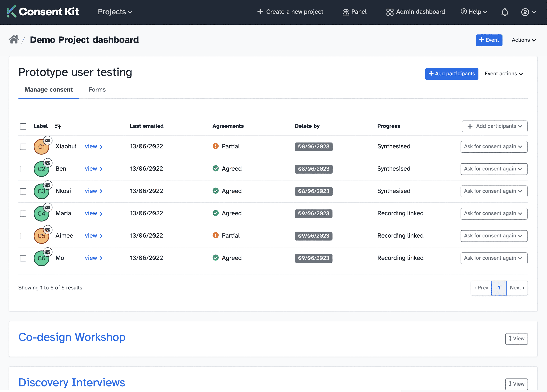This screenshot has width=547, height=392.
Task: Click Add participants
Action: (x=451, y=74)
